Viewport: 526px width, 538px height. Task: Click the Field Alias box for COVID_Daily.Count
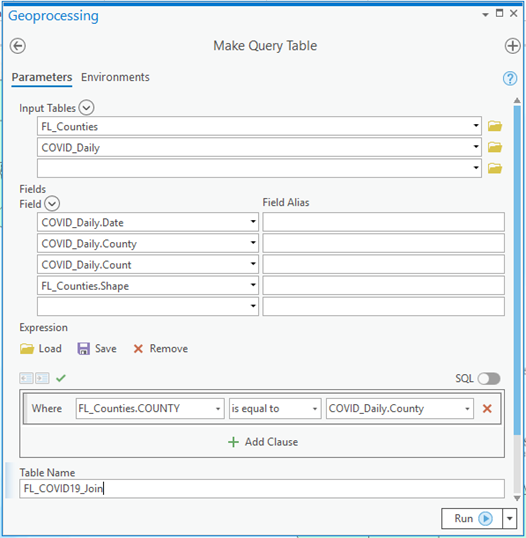tap(384, 264)
